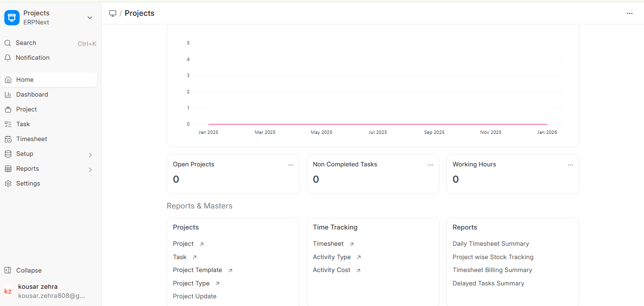Open the Settings gear icon
The height and width of the screenshot is (306, 644).
(8, 184)
